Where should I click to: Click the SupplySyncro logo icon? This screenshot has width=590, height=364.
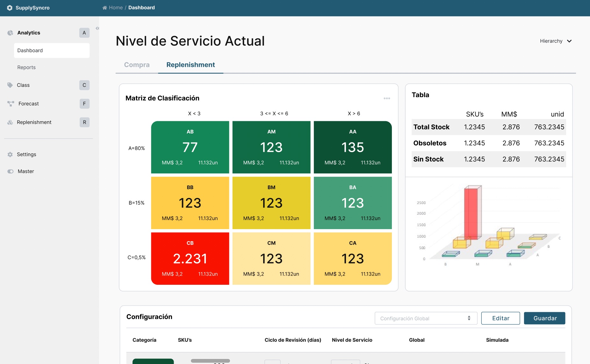coord(10,8)
